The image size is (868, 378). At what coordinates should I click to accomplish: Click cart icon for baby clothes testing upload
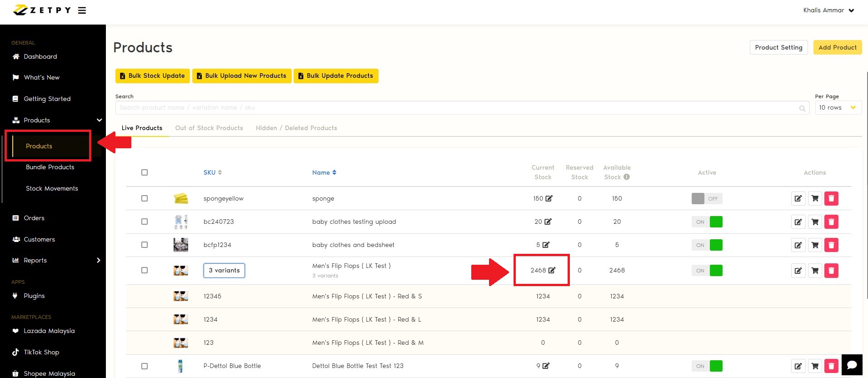pyautogui.click(x=815, y=222)
